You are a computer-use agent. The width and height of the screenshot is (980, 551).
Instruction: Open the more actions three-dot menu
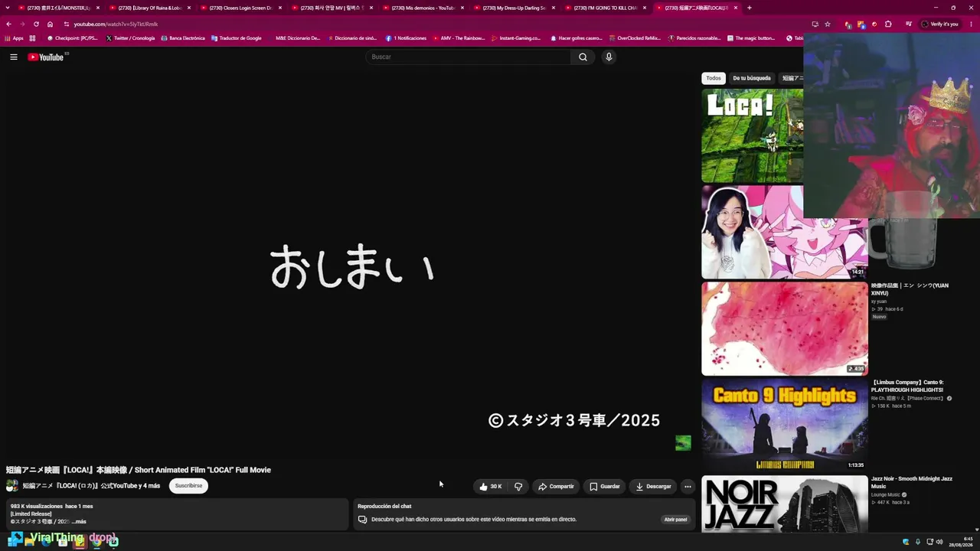[688, 487]
